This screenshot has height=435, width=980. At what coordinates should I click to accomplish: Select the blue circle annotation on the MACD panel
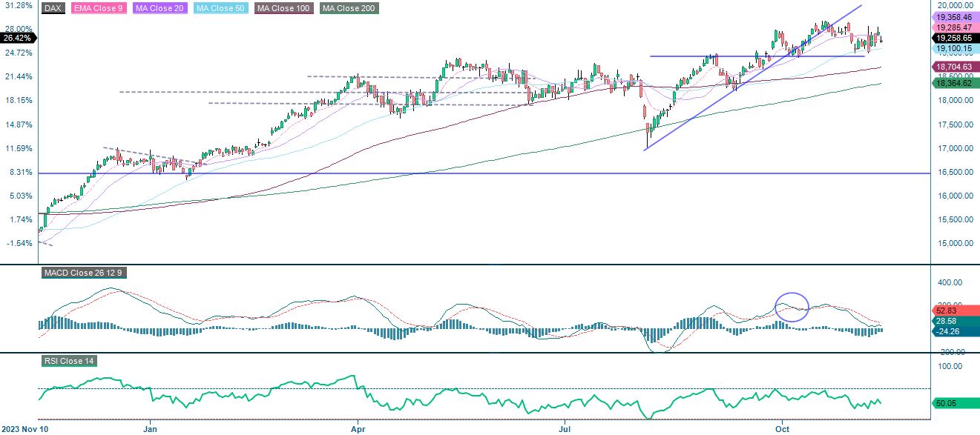pos(791,308)
